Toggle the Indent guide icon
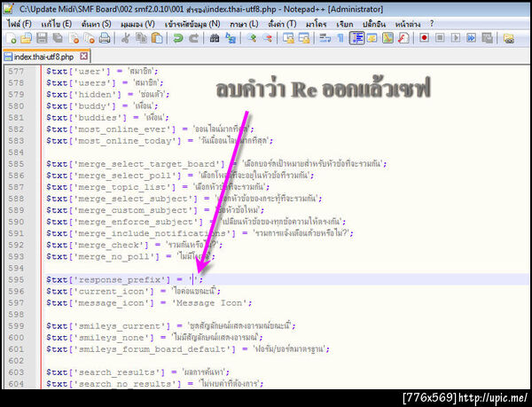532x407 pixels. (x=356, y=38)
